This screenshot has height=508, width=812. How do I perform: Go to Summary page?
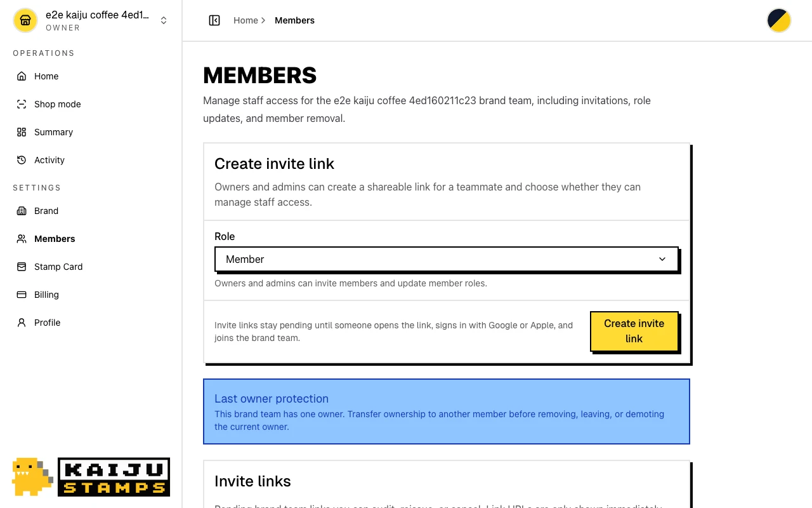point(91,132)
